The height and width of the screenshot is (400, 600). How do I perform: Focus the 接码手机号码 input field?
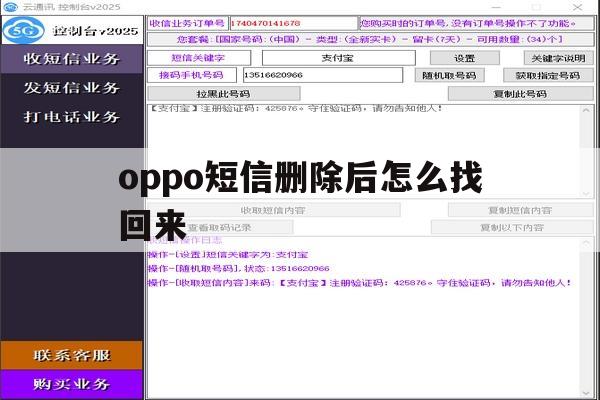(323, 75)
